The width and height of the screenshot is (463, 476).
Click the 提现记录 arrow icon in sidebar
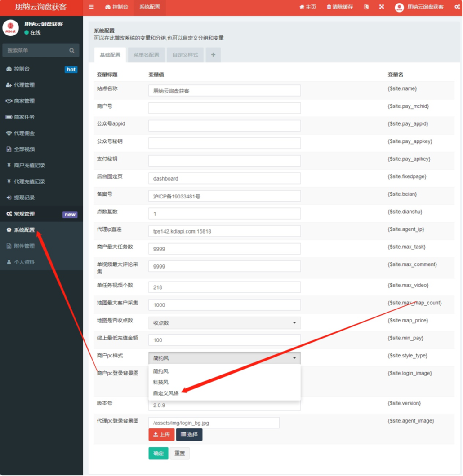(9, 198)
